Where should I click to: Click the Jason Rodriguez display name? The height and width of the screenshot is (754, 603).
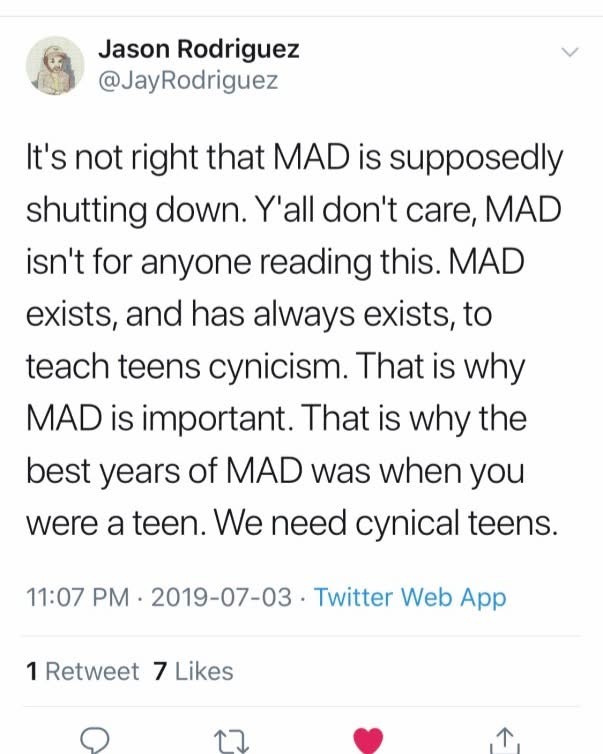coord(199,50)
